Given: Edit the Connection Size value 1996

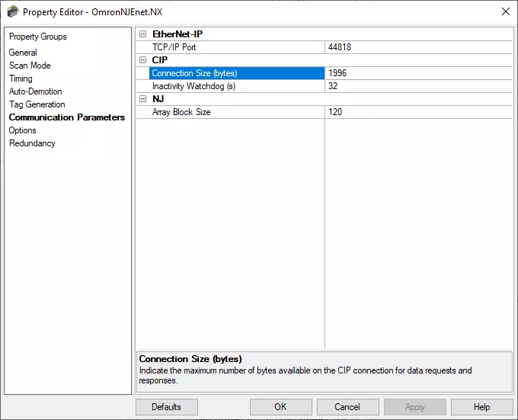Looking at the screenshot, I should [418, 73].
